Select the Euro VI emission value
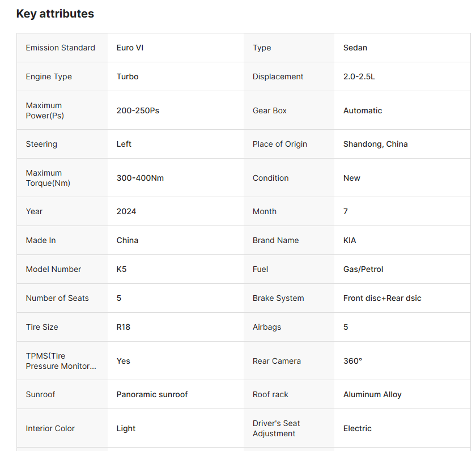Image resolution: width=476 pixels, height=451 pixels. pyautogui.click(x=130, y=48)
